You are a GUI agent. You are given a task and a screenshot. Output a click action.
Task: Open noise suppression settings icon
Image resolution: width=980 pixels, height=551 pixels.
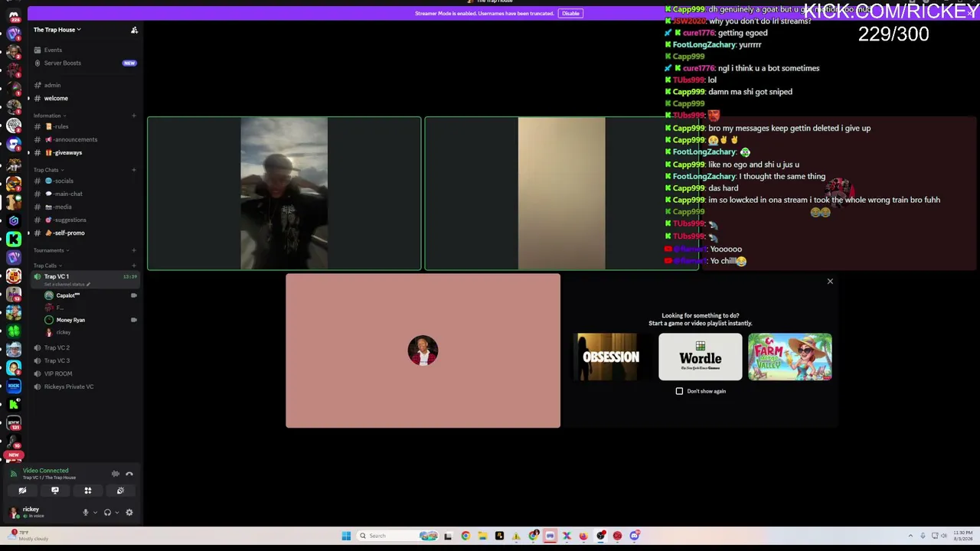click(x=115, y=474)
